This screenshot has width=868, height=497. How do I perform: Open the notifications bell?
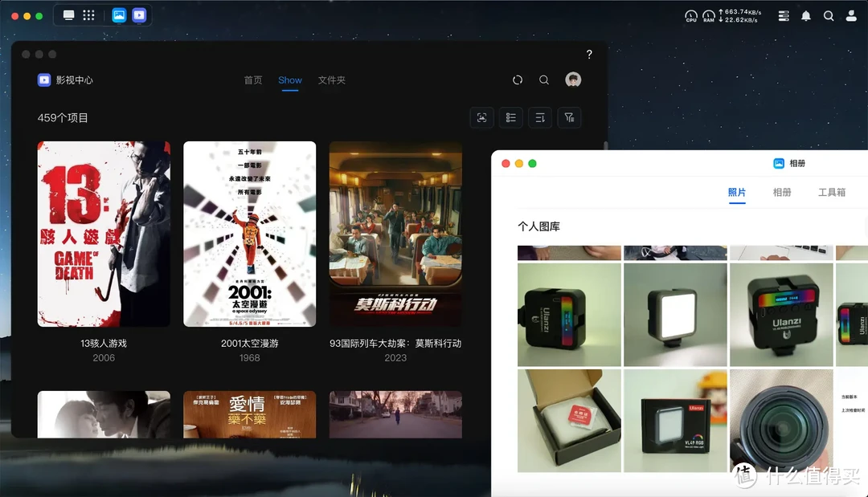(806, 16)
